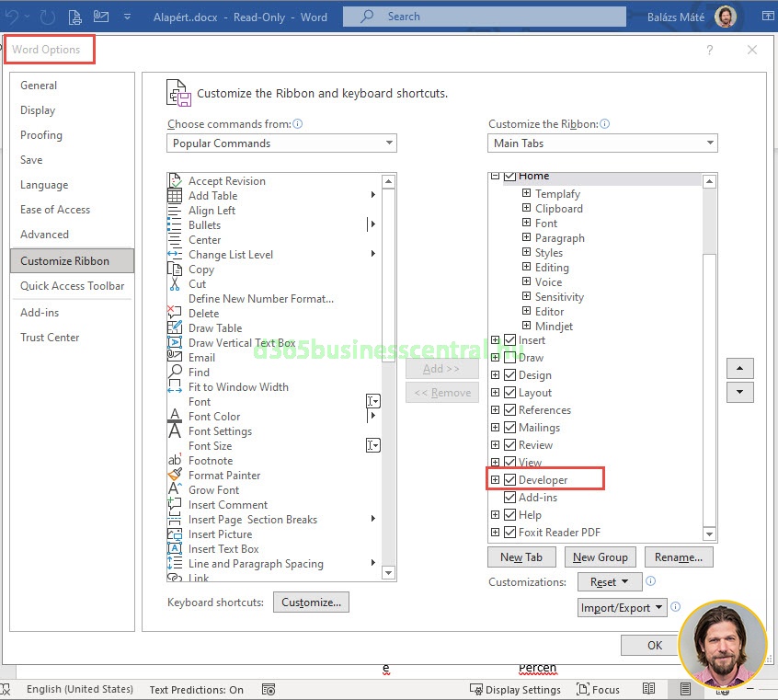Open the Trust Center category

50,338
